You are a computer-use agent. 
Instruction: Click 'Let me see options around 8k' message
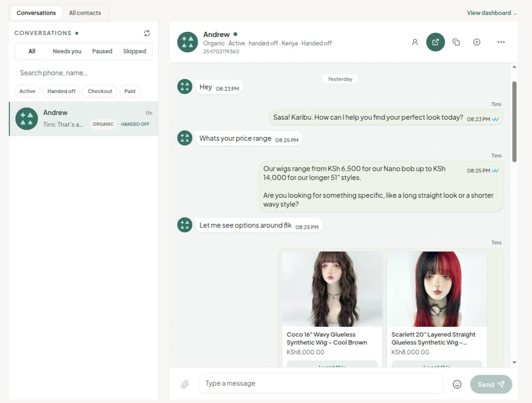pos(259,225)
